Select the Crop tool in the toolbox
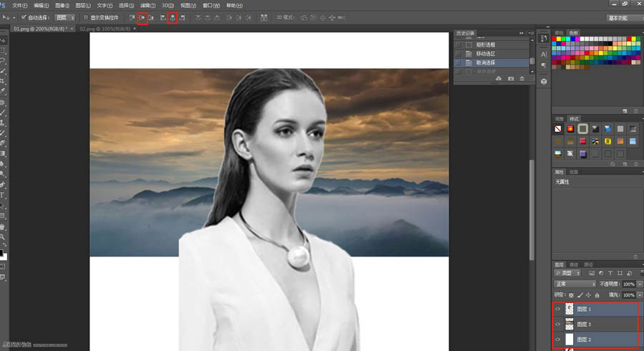 (2, 81)
